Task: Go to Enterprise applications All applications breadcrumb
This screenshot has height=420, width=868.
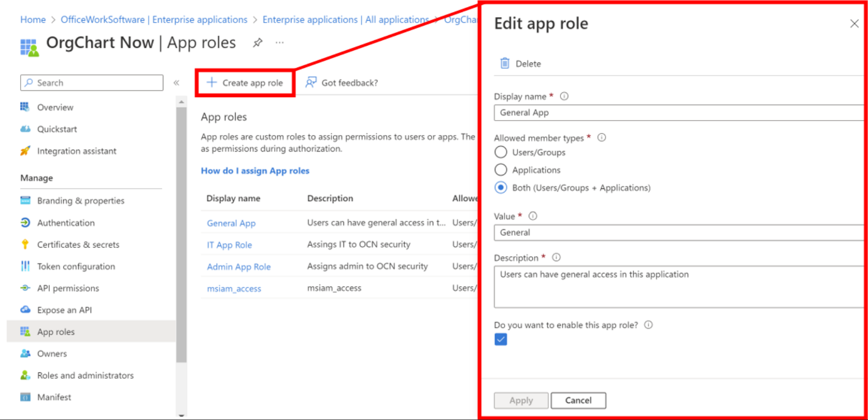Action: 345,20
